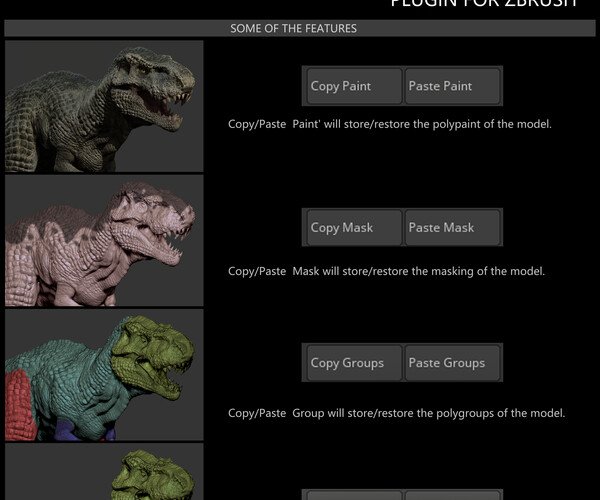Click the polypaint description text

click(390, 124)
